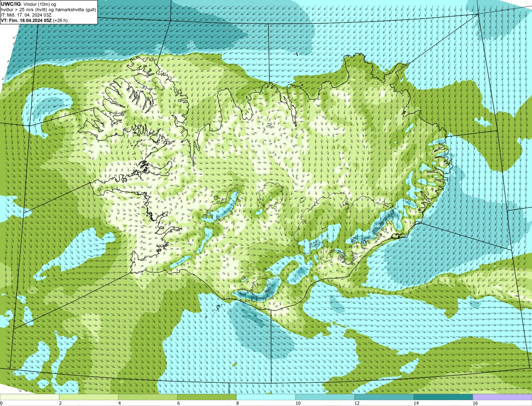
Task: Click the scale label '14'
Action: coord(416,403)
